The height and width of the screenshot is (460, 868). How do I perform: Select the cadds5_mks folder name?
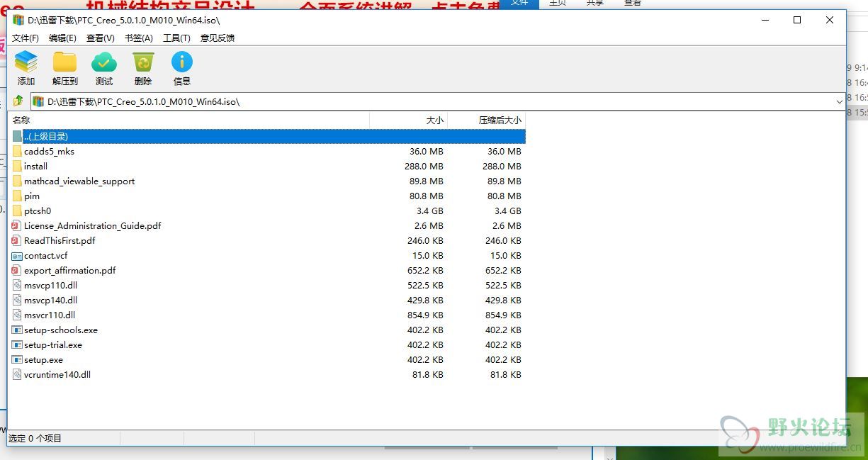49,151
